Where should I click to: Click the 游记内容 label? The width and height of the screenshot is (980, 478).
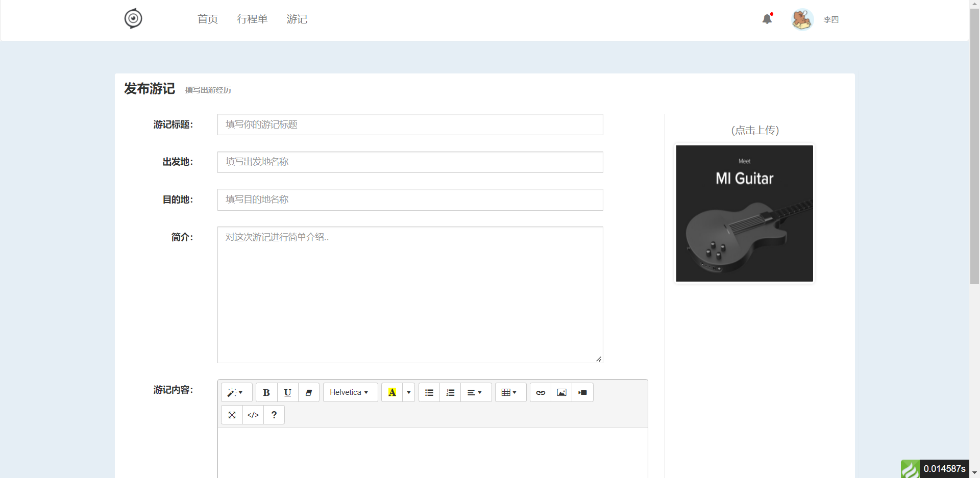pos(173,390)
